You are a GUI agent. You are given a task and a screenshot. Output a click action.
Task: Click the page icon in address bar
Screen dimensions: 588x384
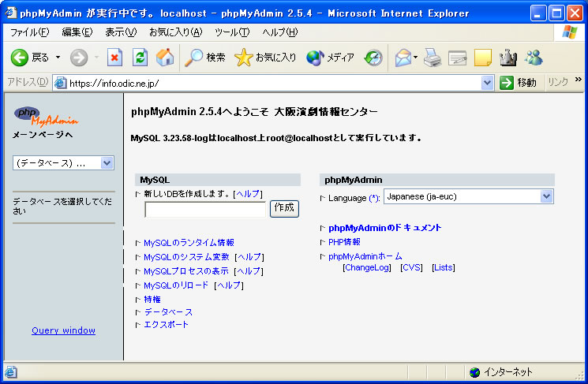[x=60, y=83]
